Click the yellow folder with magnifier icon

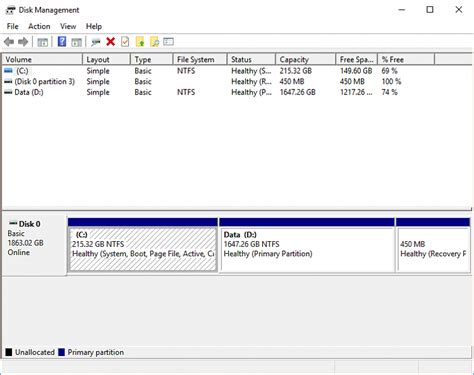154,42
